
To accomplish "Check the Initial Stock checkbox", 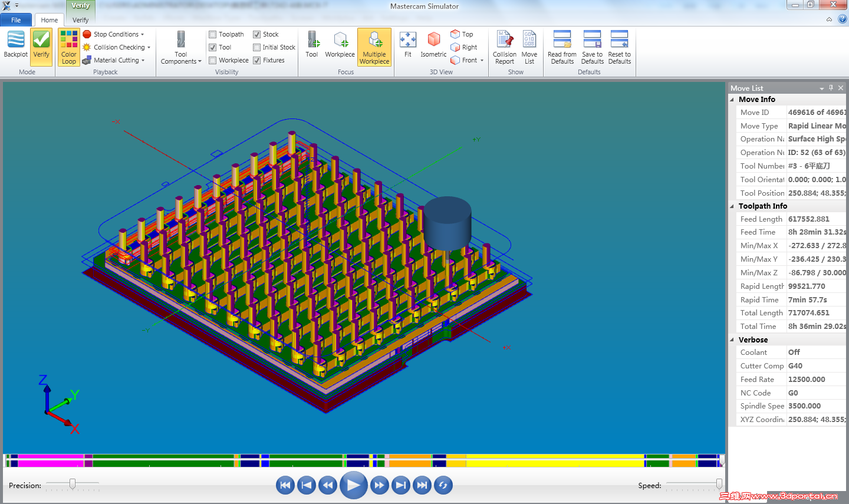I will point(257,47).
